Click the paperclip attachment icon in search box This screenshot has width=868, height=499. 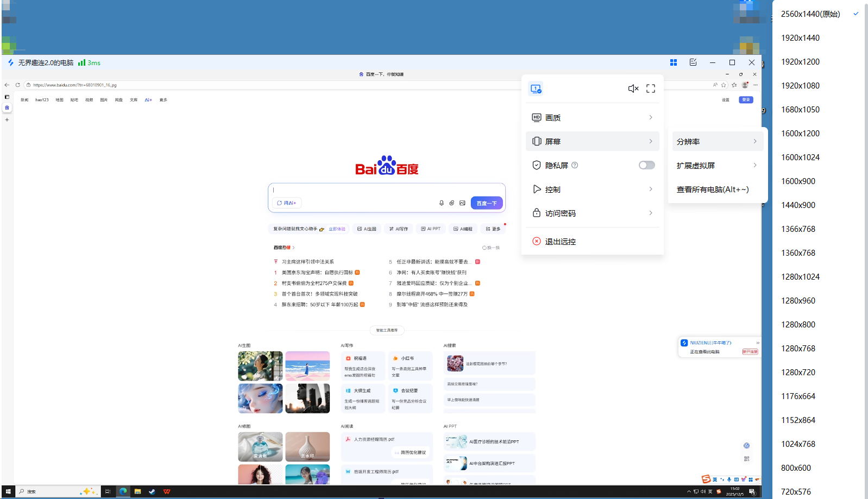pyautogui.click(x=452, y=203)
